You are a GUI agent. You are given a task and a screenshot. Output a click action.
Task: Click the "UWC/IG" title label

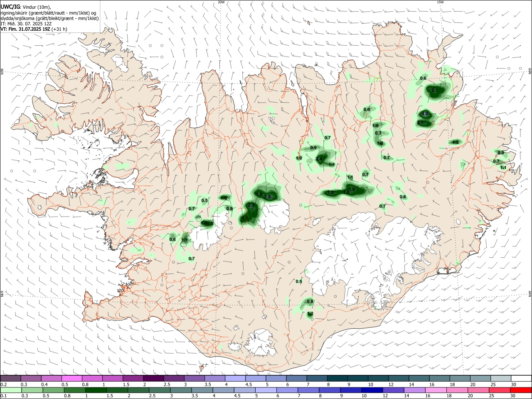[x=10, y=7]
